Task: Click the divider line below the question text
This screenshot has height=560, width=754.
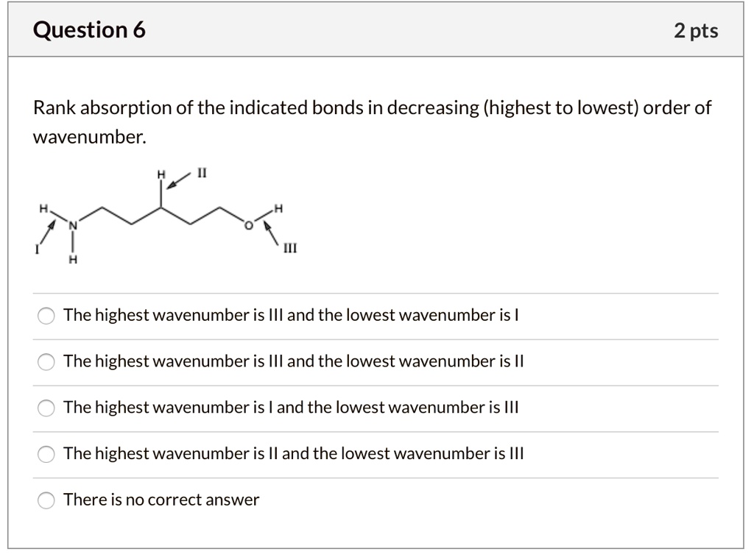Action: [x=377, y=291]
